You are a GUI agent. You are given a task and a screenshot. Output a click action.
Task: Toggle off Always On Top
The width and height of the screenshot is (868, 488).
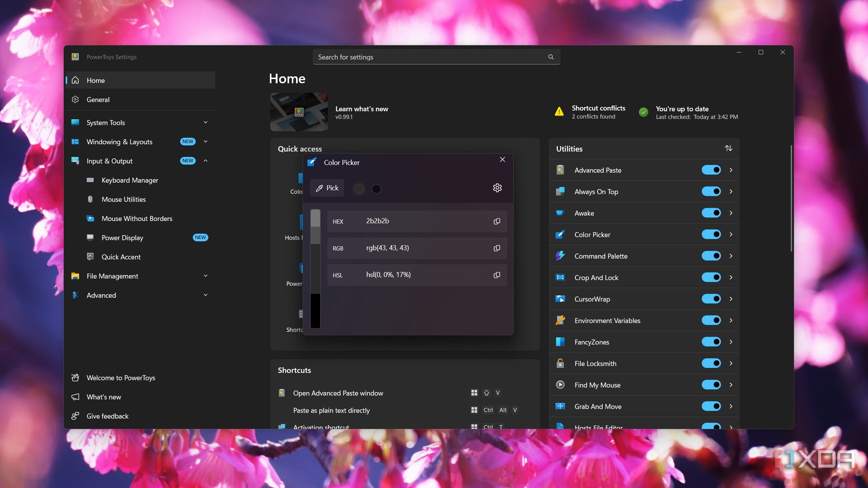tap(711, 191)
